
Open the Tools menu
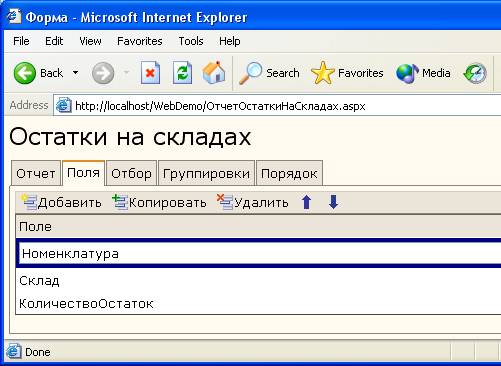click(x=191, y=41)
